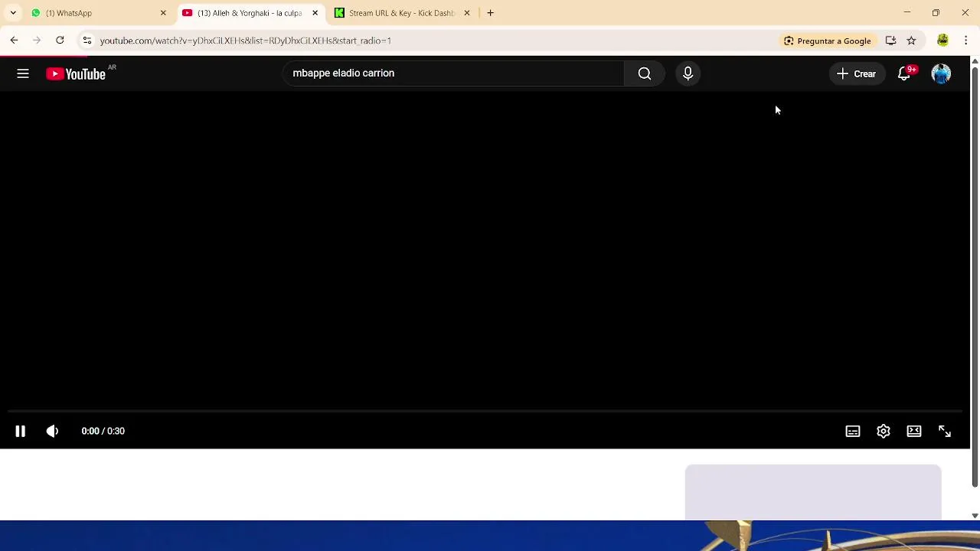The width and height of the screenshot is (980, 551).
Task: Start voice search with the microphone
Action: click(x=688, y=73)
